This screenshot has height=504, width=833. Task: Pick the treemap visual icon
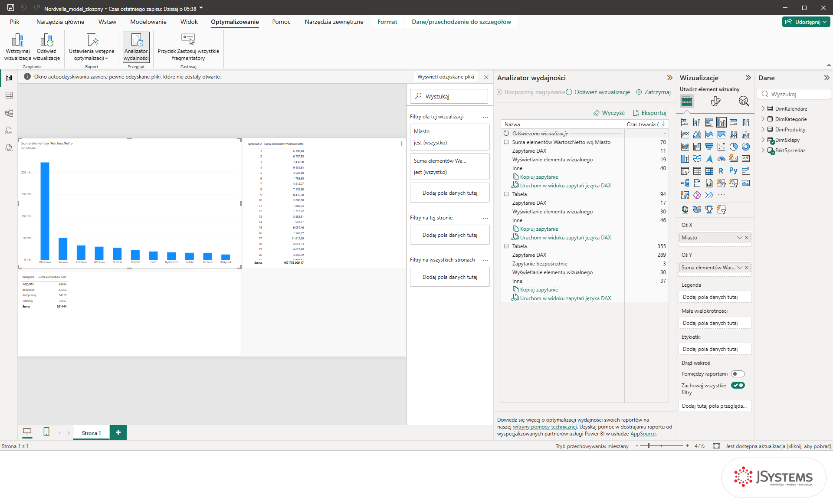[x=685, y=159]
